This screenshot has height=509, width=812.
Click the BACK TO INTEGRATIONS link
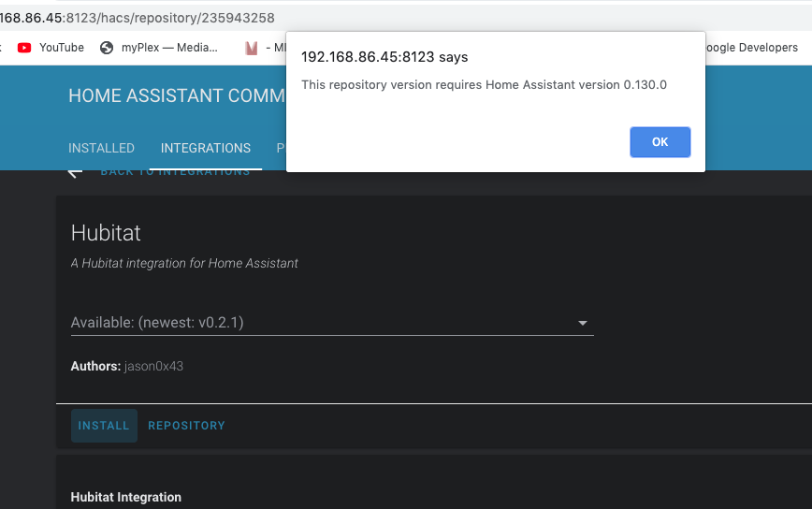pos(175,172)
